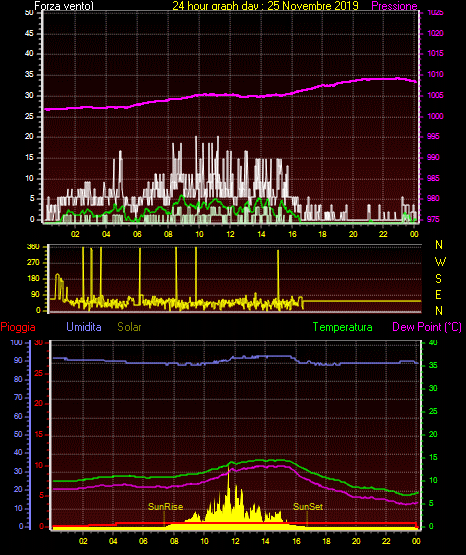466x555 pixels.
Task: Click the Dew Point legend label
Action: tap(427, 327)
